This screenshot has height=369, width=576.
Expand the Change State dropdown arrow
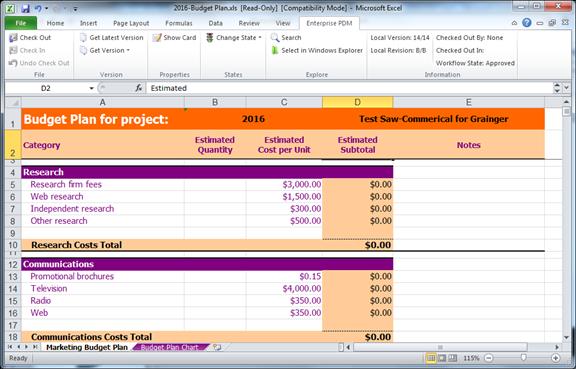tap(260, 37)
